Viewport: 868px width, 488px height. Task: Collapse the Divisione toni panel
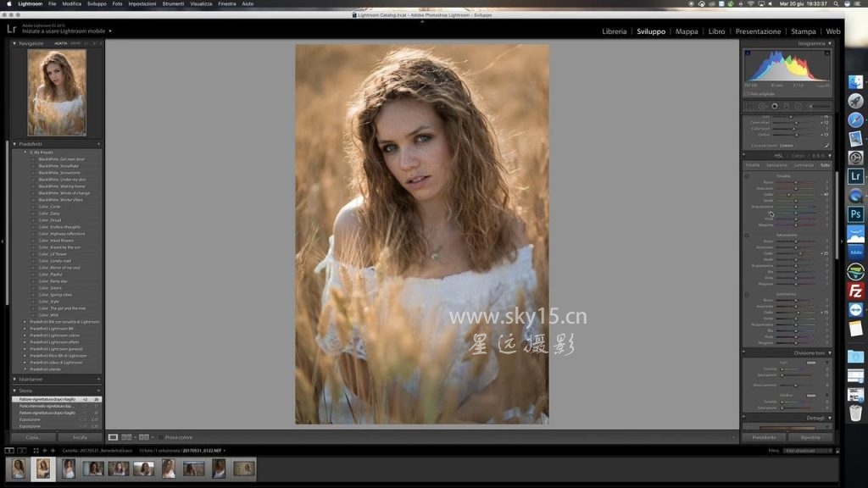pos(830,352)
